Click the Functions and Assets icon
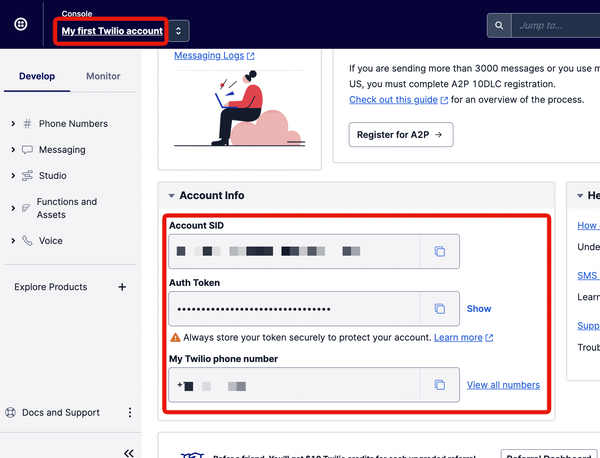The width and height of the screenshot is (600, 458). click(x=26, y=208)
